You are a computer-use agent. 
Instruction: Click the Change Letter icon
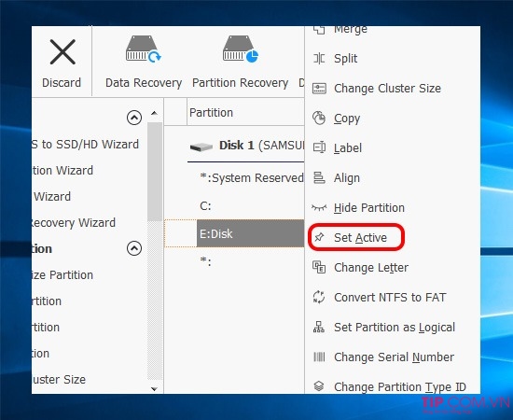pyautogui.click(x=319, y=267)
